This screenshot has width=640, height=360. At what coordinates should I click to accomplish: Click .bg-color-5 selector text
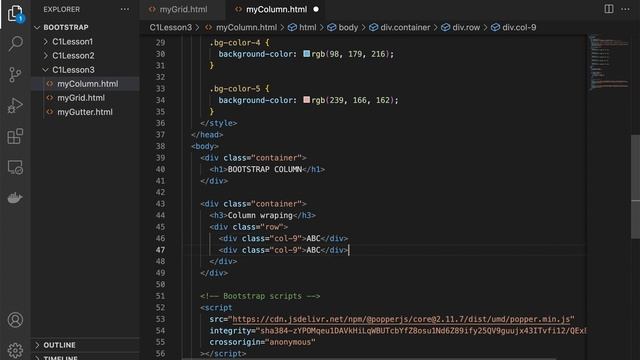[x=235, y=89]
